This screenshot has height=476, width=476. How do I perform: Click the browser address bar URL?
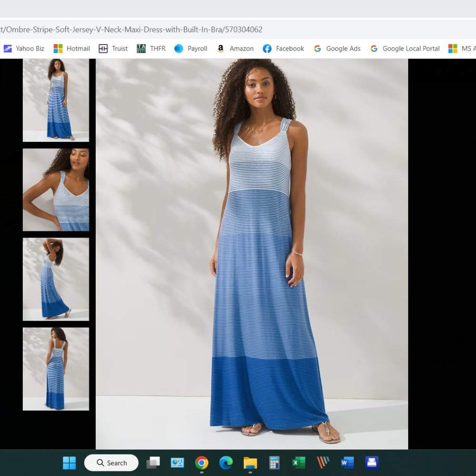click(x=131, y=30)
